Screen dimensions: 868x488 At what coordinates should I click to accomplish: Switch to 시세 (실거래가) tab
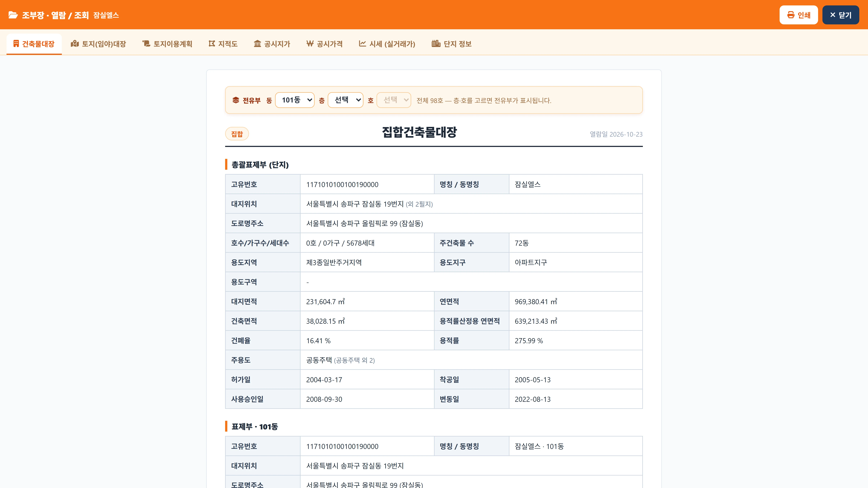click(387, 44)
